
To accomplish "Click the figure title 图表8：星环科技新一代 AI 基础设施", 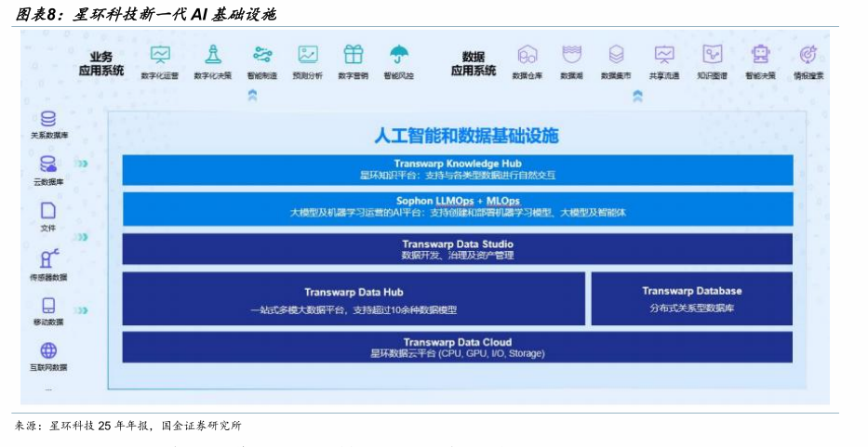I will (145, 14).
